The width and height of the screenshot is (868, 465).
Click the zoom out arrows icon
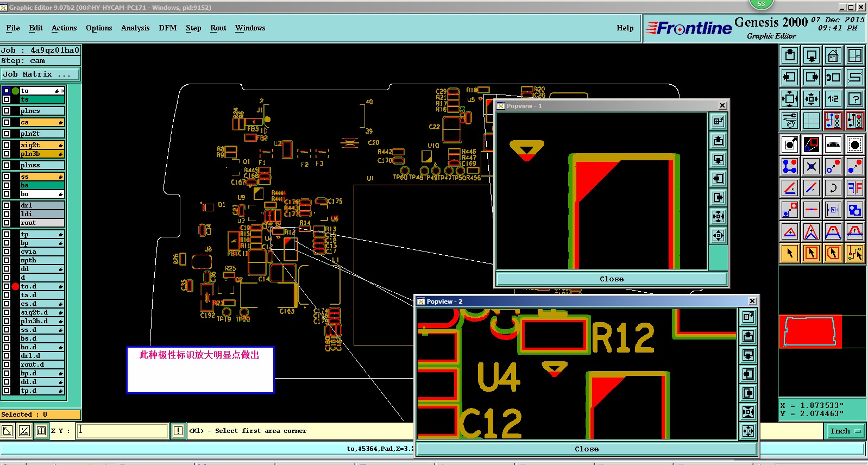[x=812, y=99]
